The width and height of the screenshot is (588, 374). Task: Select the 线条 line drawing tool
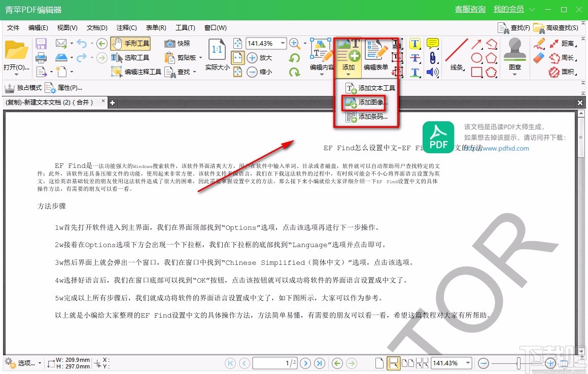tap(457, 55)
